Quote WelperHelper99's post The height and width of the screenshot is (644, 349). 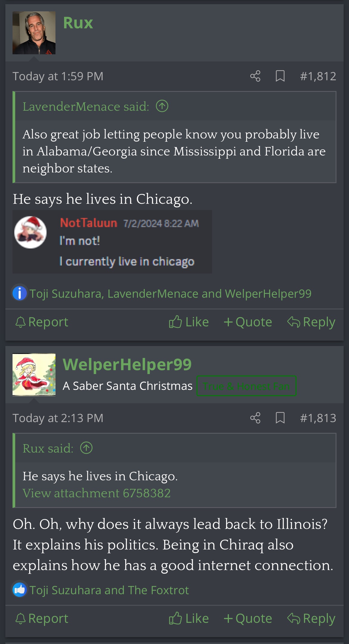pos(248,619)
